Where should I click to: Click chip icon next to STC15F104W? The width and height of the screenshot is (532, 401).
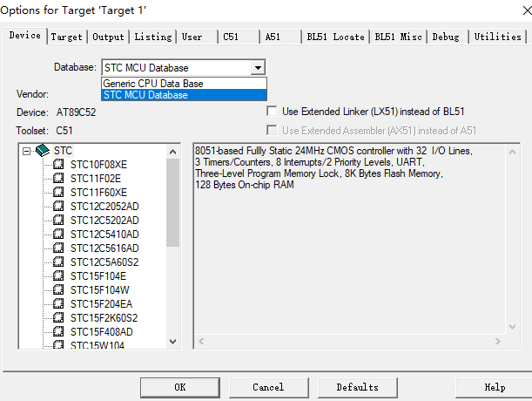tap(58, 289)
